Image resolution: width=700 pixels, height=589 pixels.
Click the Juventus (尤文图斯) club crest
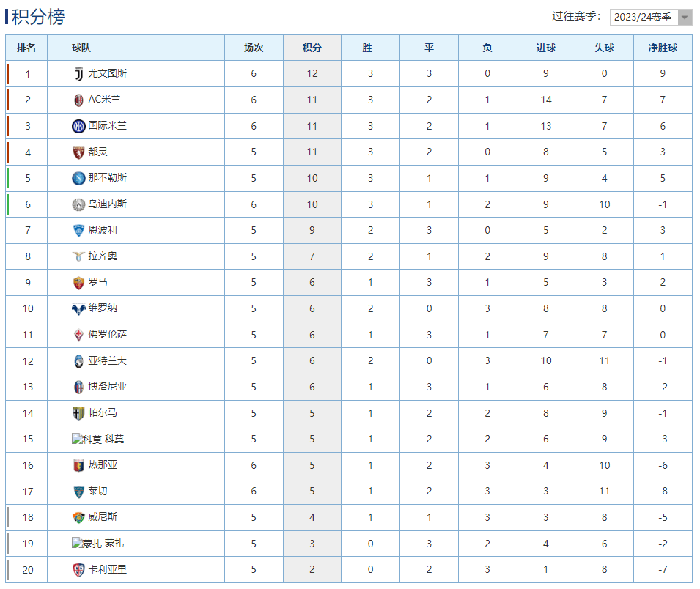pos(78,73)
